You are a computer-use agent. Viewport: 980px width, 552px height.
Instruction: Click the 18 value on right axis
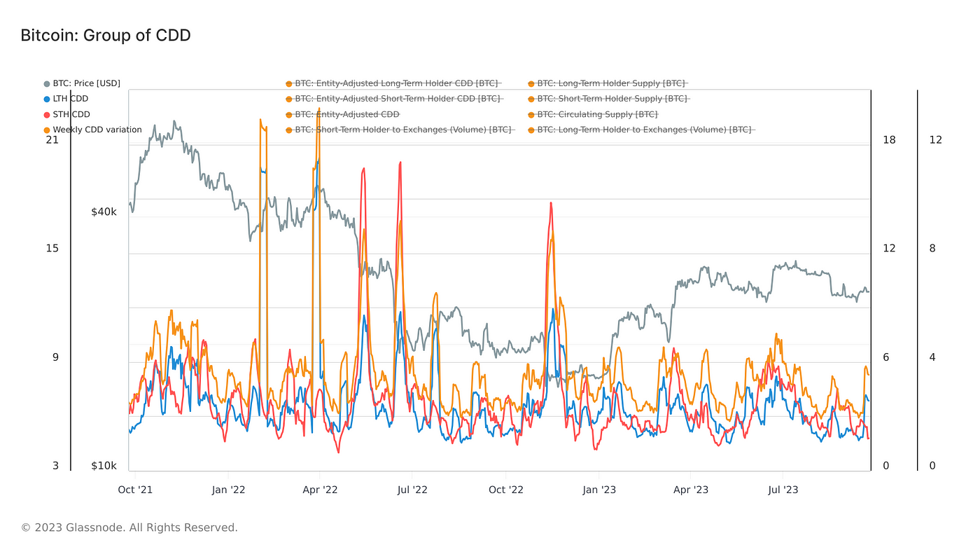click(x=889, y=139)
